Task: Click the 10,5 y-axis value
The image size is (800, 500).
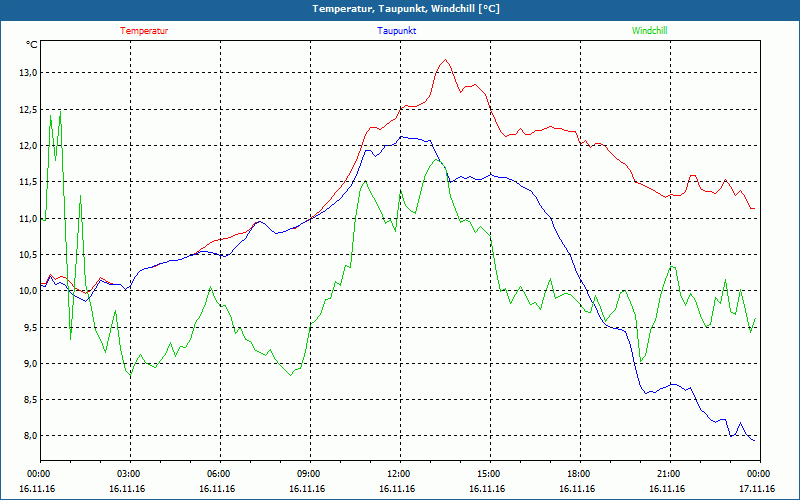Action: (x=29, y=255)
